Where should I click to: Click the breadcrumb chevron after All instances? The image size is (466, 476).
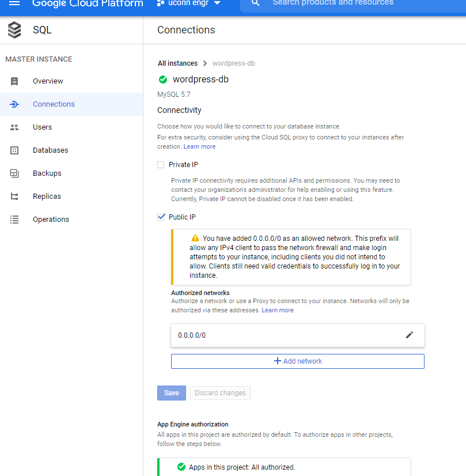point(205,63)
